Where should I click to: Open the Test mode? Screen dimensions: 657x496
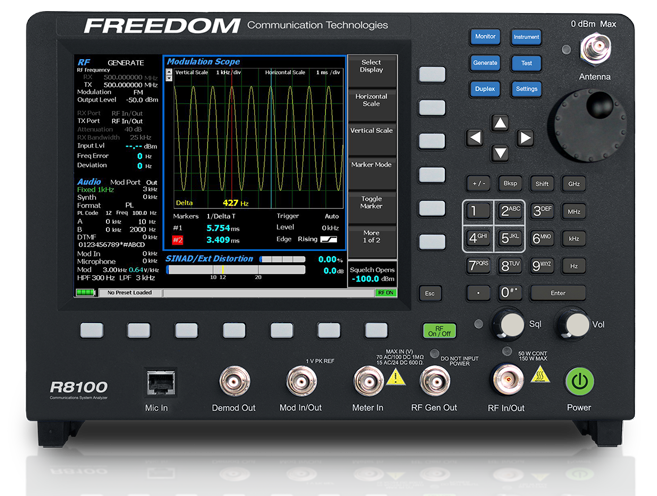pos(526,63)
